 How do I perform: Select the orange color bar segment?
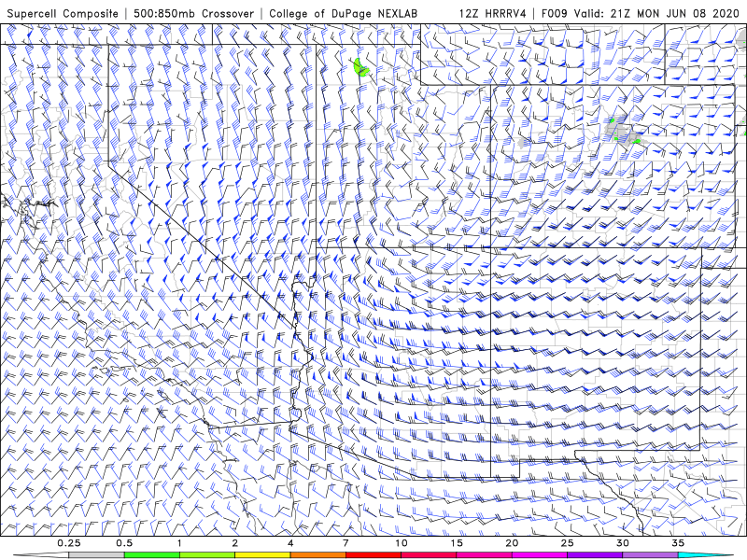(317, 555)
